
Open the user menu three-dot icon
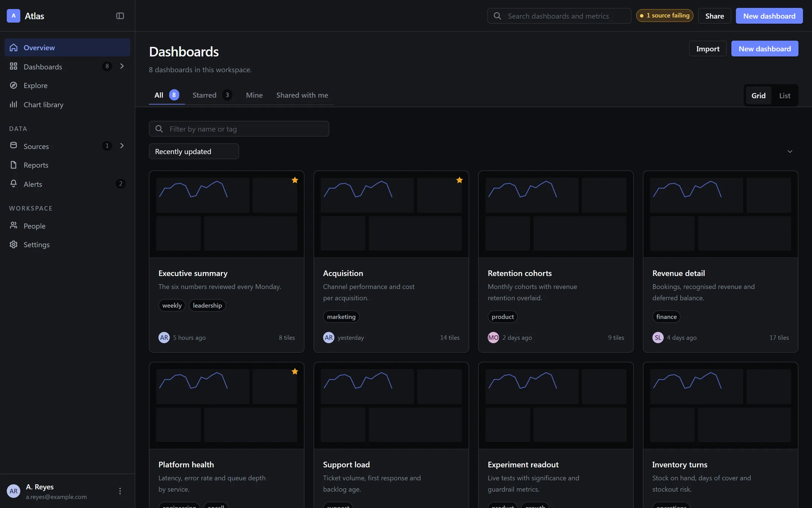point(120,491)
